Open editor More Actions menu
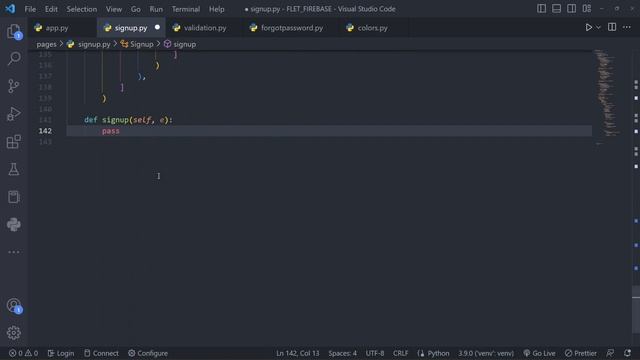 (x=627, y=27)
